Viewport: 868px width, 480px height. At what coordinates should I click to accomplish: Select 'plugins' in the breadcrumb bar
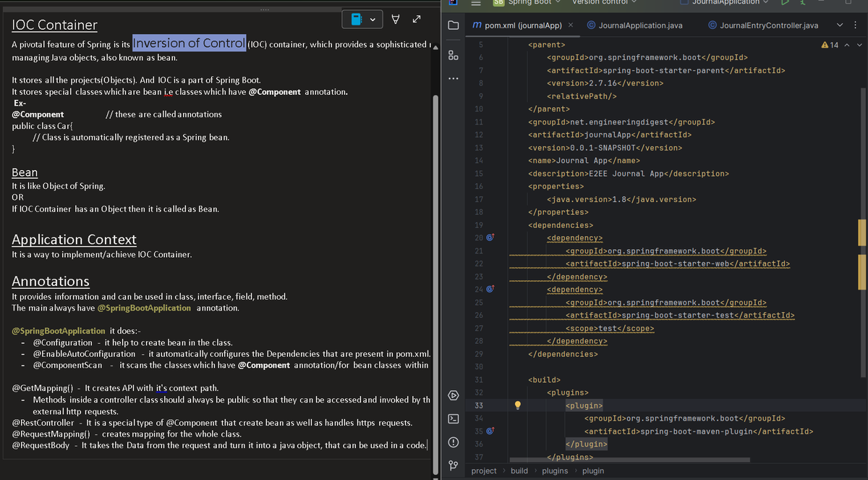(555, 471)
